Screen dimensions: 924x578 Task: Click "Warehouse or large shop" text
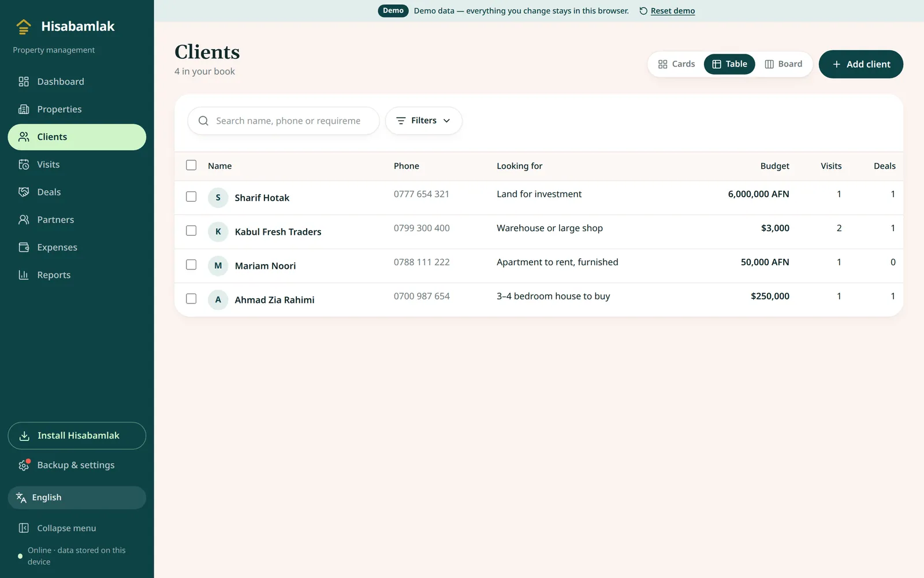[550, 228]
